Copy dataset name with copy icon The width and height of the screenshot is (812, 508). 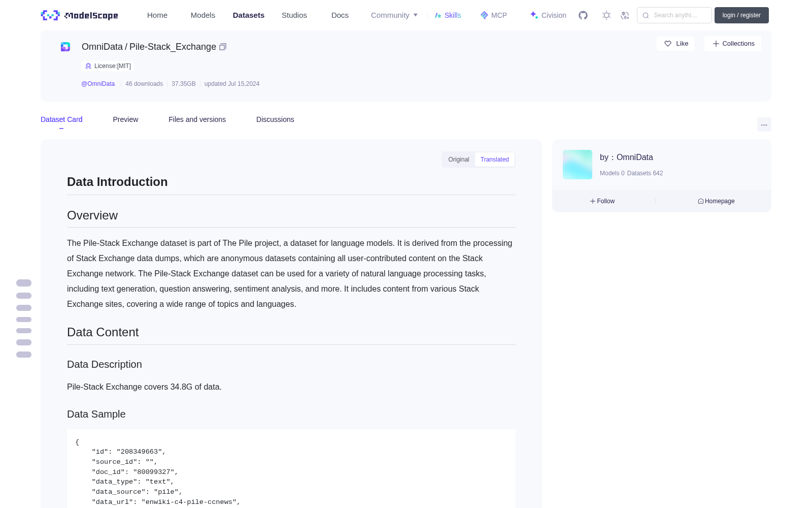pyautogui.click(x=223, y=47)
